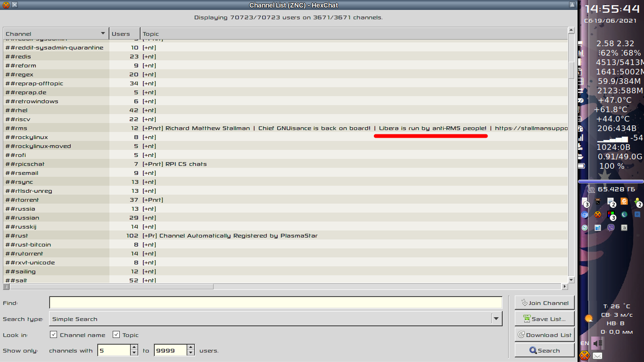Sort the list by the Channel column header
Screen dimensions: 644x362
click(56, 33)
